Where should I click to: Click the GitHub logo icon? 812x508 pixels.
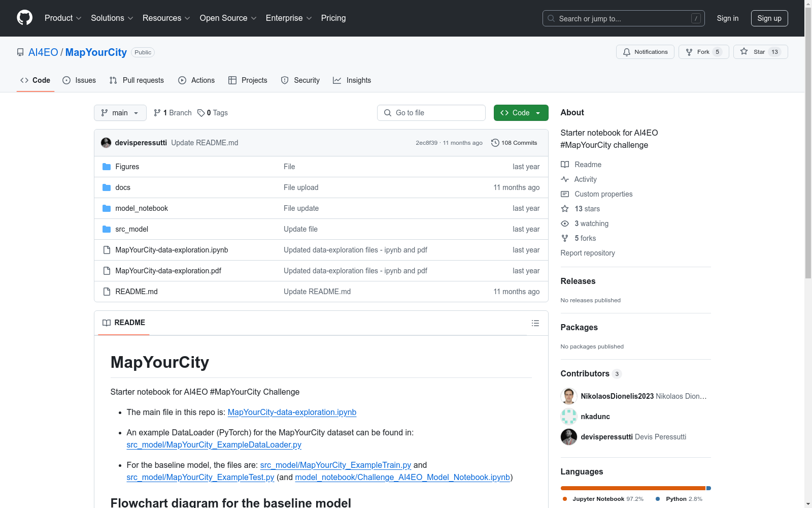tap(24, 18)
